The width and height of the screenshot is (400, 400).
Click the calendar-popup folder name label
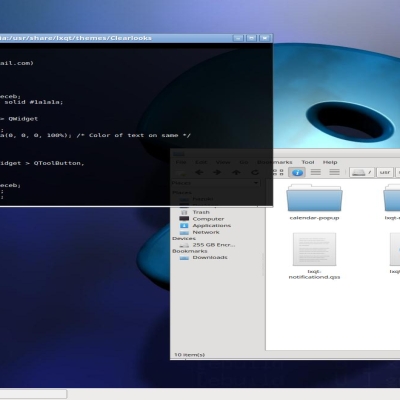tap(314, 218)
